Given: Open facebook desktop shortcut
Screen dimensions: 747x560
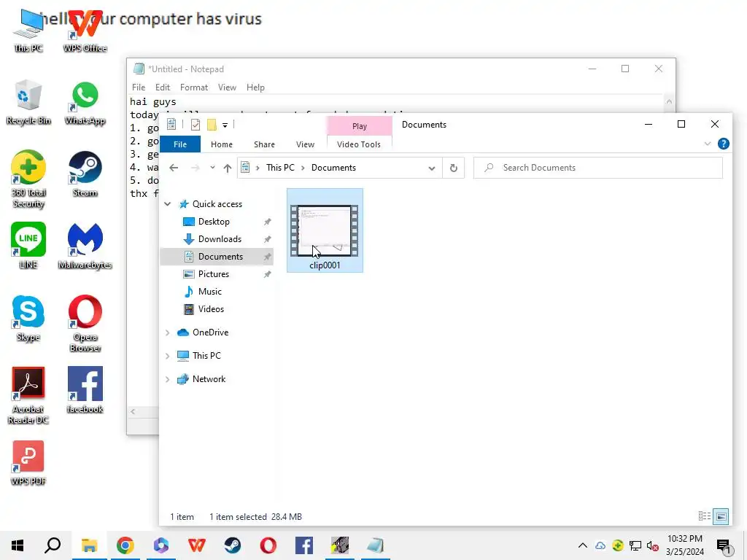Looking at the screenshot, I should (x=85, y=389).
